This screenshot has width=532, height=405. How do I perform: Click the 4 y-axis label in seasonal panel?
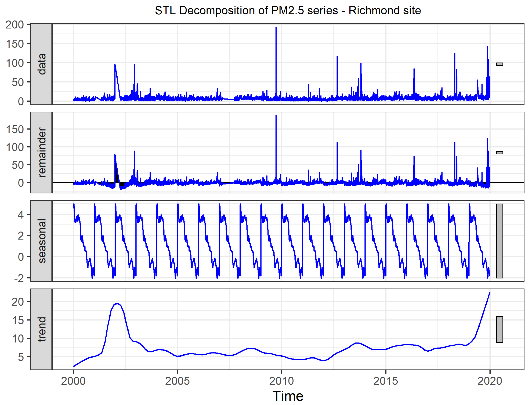21,214
